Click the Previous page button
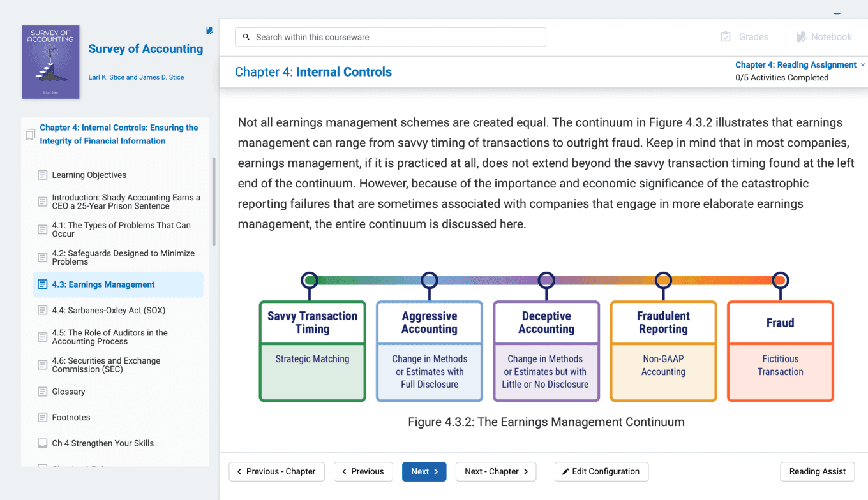 (x=363, y=472)
